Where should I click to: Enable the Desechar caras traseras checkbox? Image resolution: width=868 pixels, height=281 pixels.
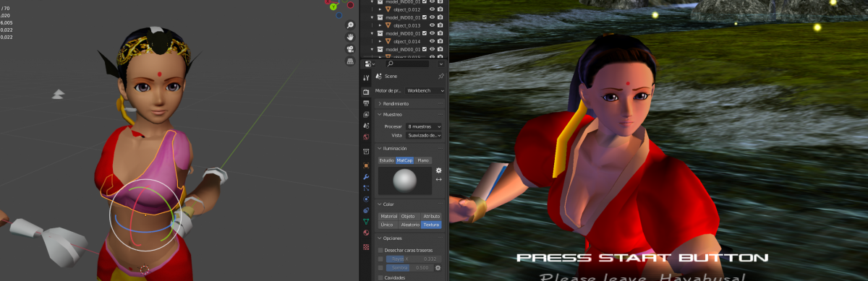[x=380, y=250]
